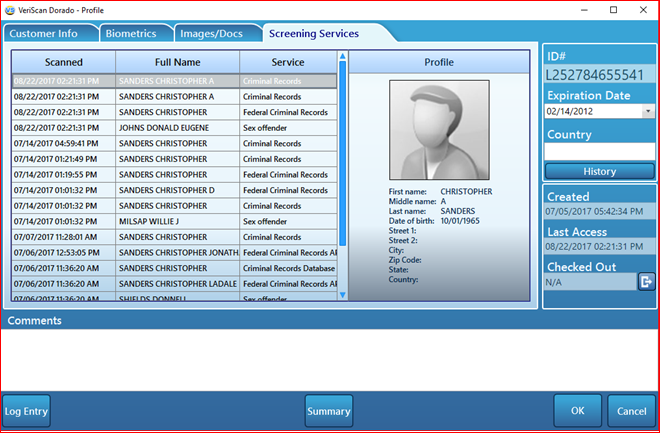Click the Checked Out N/A field
660x433 pixels.
[590, 282]
